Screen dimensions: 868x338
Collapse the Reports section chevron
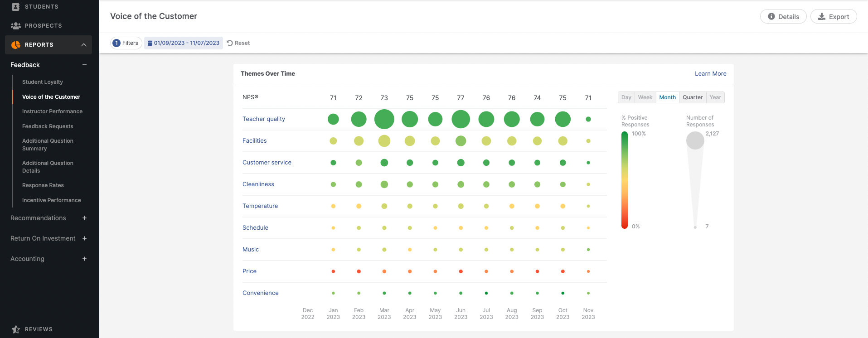coord(84,45)
